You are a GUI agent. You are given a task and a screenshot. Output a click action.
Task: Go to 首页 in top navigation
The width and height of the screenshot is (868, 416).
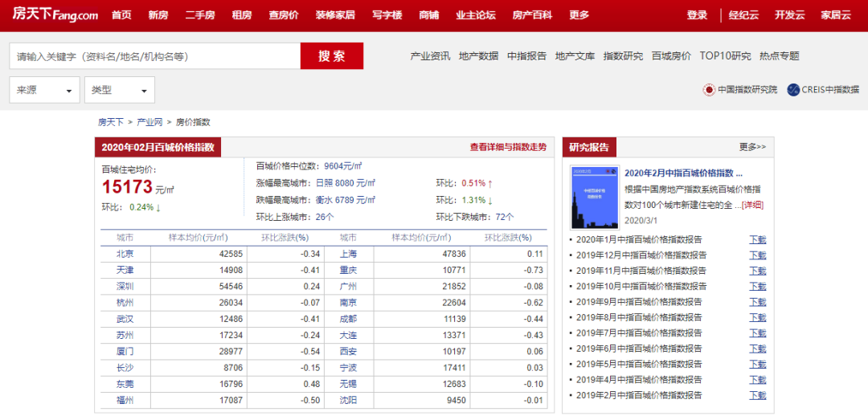pos(121,15)
